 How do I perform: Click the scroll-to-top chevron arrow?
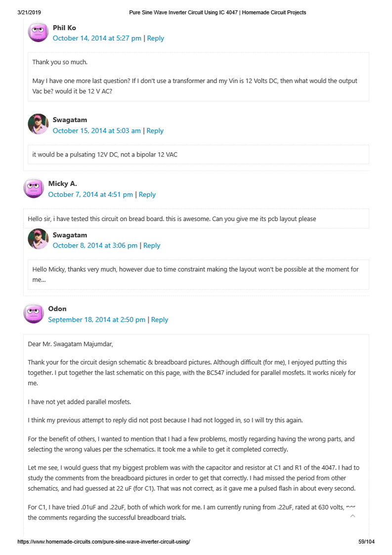click(352, 516)
